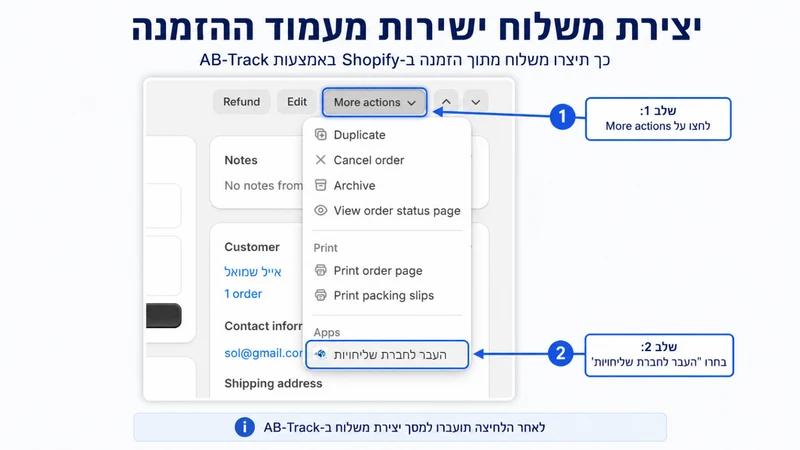Click the blue info icon in bottom banner

pos(244,427)
